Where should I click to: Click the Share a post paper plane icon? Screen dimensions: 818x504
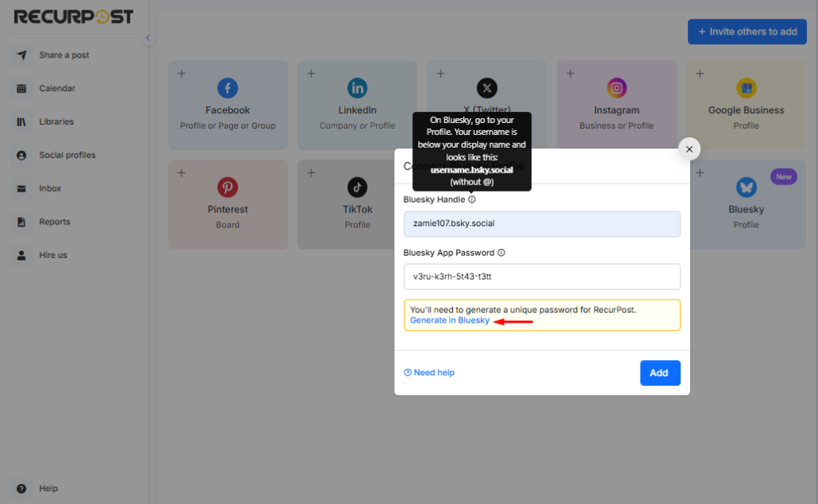22,55
